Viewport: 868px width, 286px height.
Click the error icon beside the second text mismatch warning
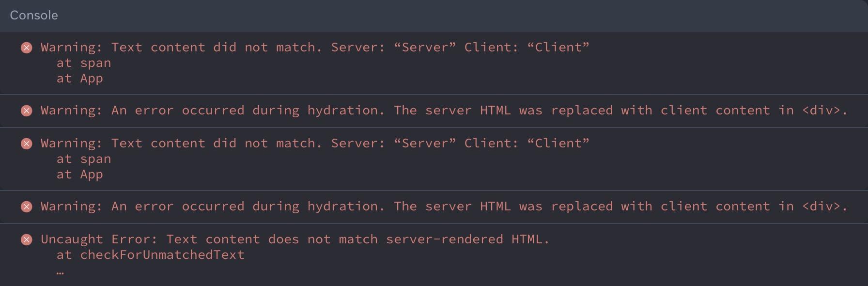[x=27, y=143]
